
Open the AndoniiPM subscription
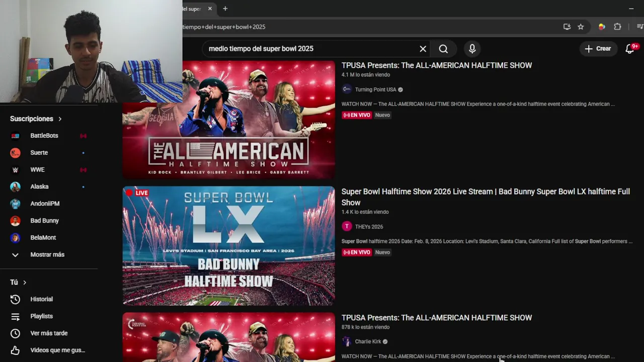pos(49,204)
